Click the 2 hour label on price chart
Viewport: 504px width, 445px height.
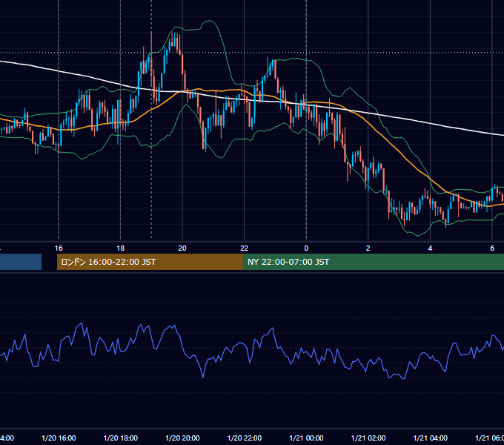(368, 248)
